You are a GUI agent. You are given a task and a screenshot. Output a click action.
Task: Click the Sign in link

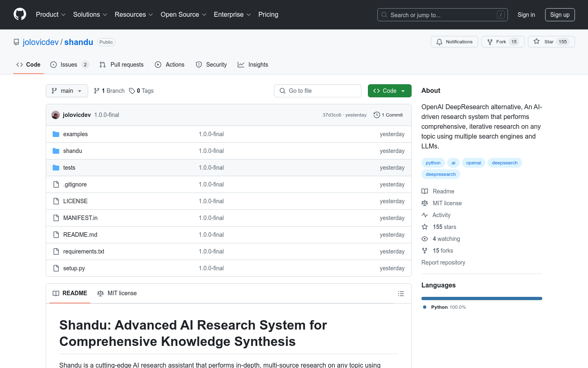coord(526,15)
